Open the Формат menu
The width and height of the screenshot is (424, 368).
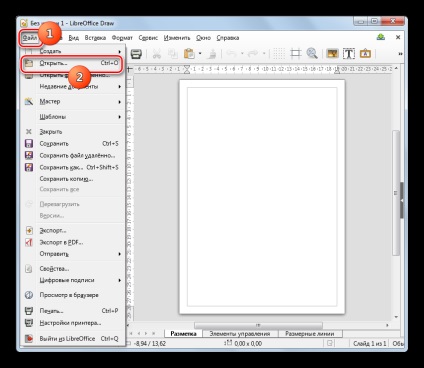click(122, 38)
